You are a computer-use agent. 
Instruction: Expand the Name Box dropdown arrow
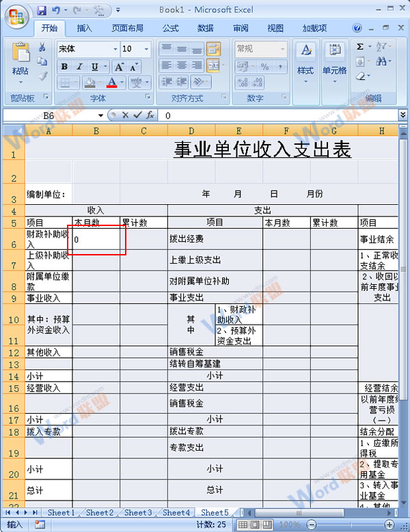click(x=100, y=115)
